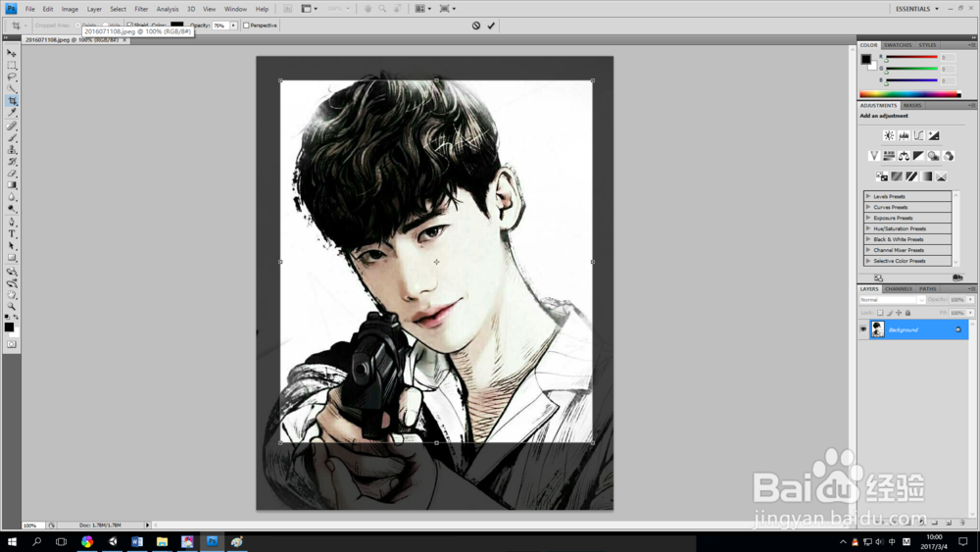Viewport: 980px width, 552px height.
Task: Select the Clone Stamp tool
Action: [11, 150]
